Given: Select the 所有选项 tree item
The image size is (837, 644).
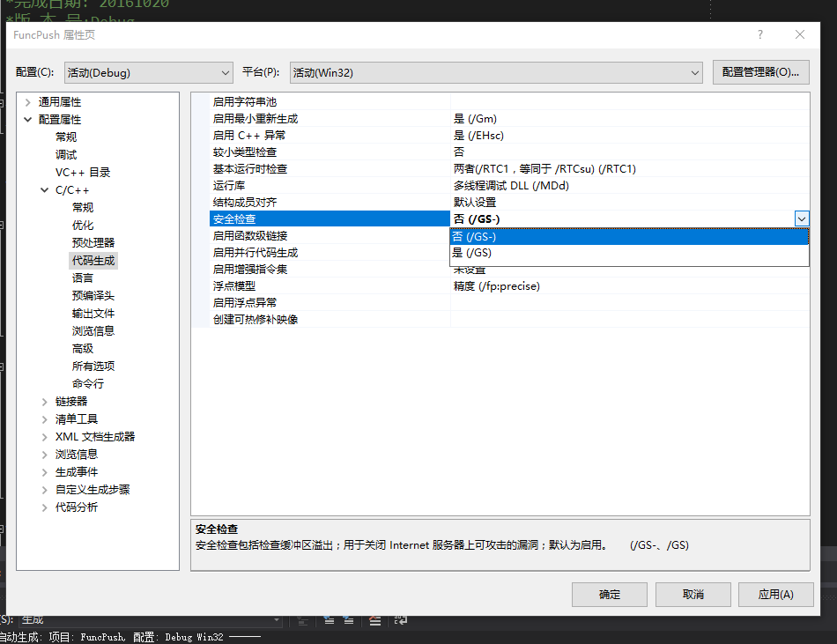Looking at the screenshot, I should 93,366.
